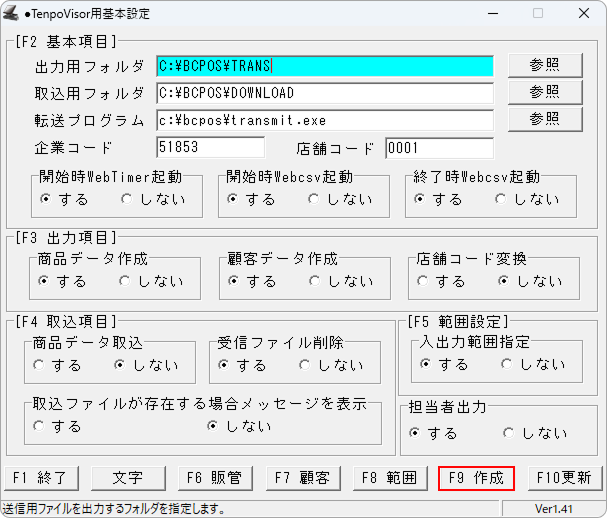The image size is (607, 518).
Task: Click F10更新 to save settings
Action: point(564,477)
